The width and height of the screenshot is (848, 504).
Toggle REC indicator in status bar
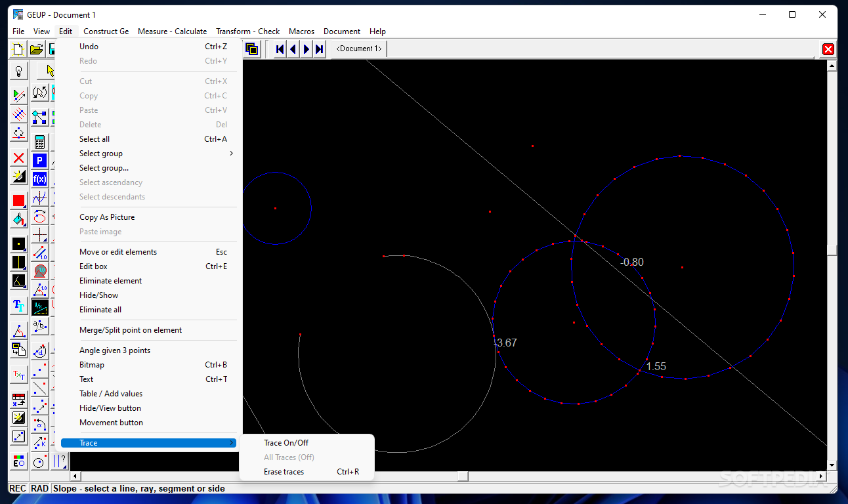click(x=18, y=488)
